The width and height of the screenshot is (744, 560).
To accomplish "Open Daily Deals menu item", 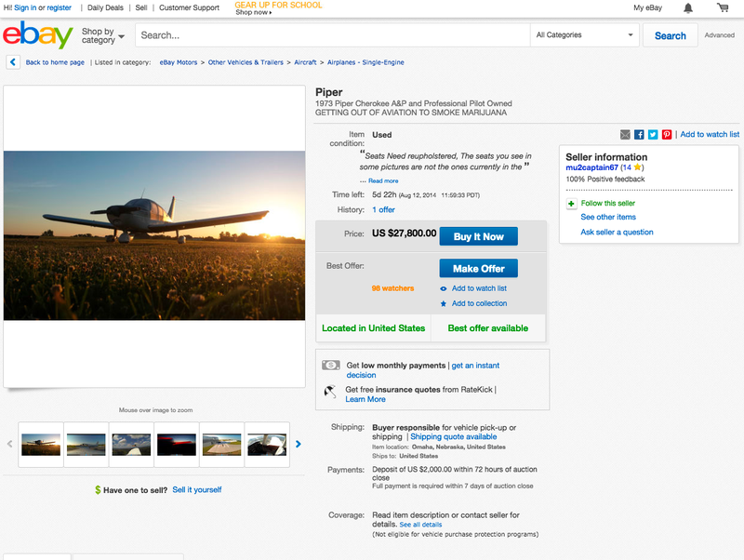I will [105, 7].
